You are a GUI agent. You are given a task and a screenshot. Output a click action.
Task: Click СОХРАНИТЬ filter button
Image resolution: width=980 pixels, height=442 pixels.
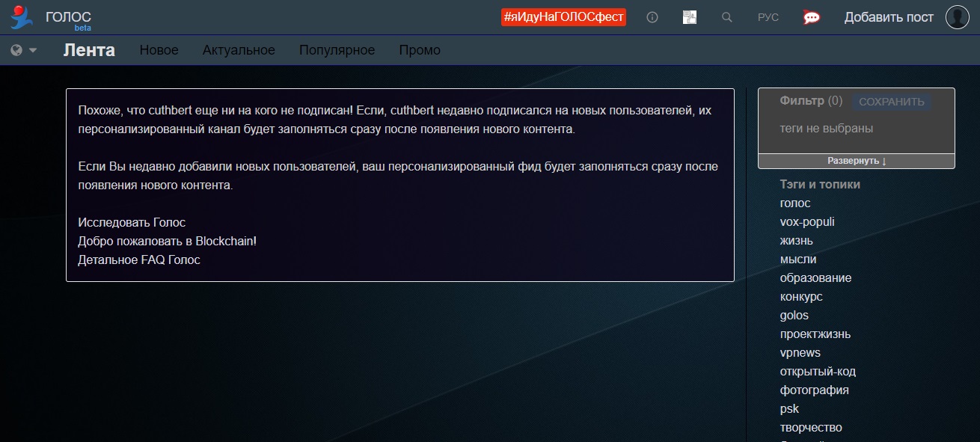pyautogui.click(x=892, y=102)
